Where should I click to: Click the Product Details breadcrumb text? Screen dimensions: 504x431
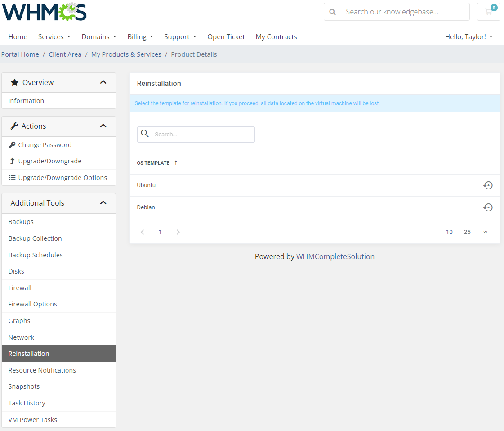(x=194, y=54)
